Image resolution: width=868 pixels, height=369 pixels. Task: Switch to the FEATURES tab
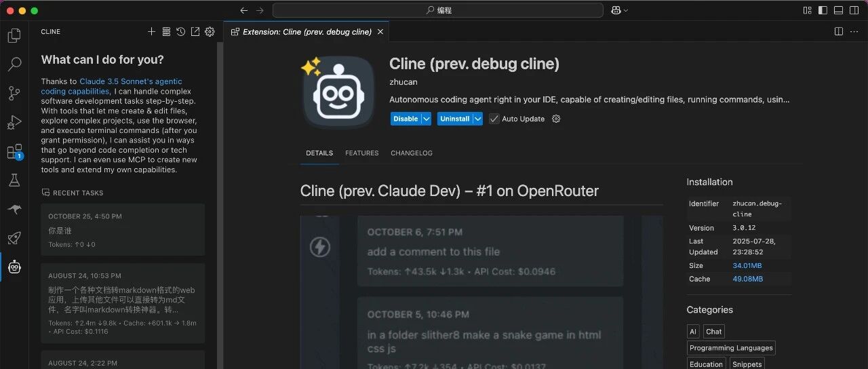click(361, 153)
